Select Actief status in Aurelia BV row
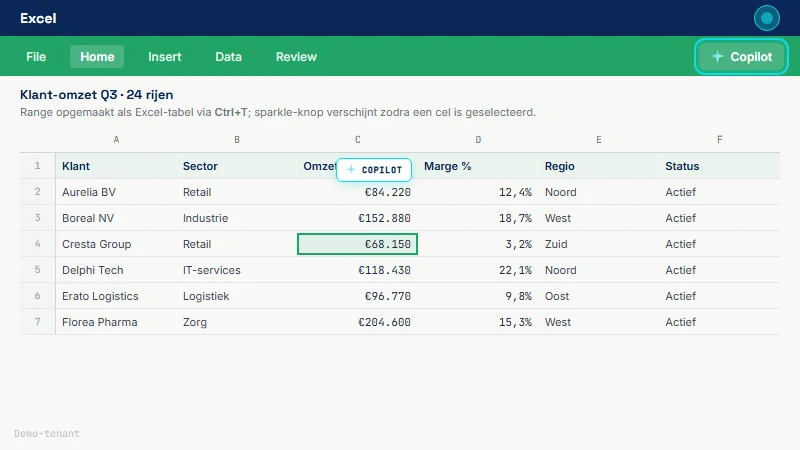The image size is (800, 450). (719, 192)
